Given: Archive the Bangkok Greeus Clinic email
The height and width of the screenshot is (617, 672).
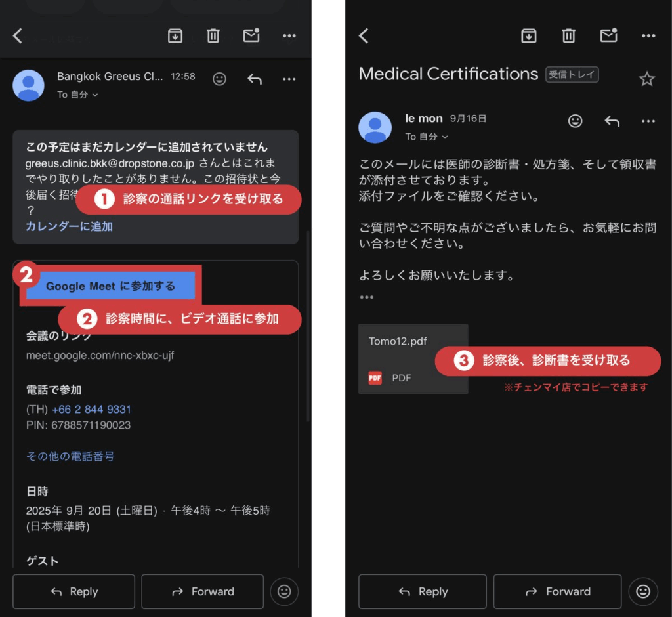Looking at the screenshot, I should pos(175,36).
